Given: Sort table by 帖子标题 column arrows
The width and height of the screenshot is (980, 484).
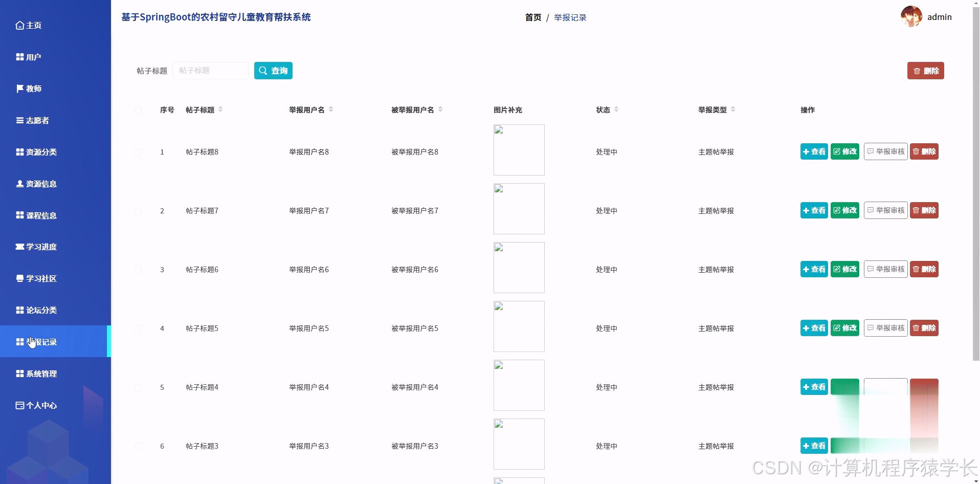Looking at the screenshot, I should point(220,109).
